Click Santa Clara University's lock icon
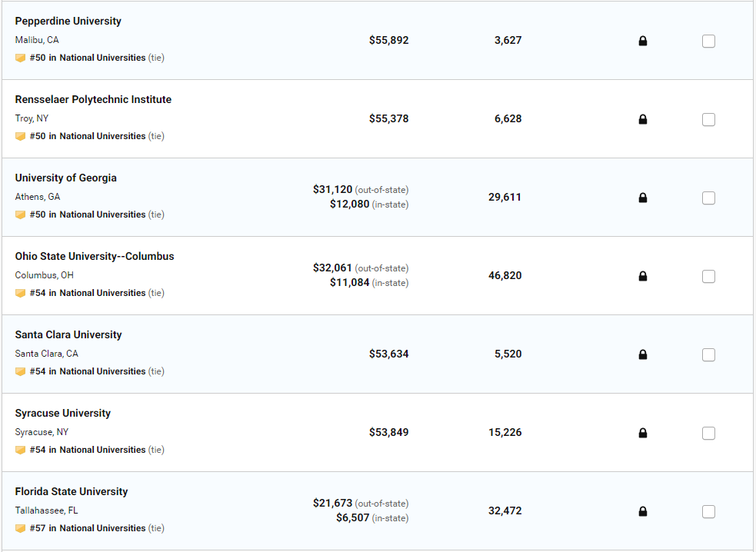The width and height of the screenshot is (756, 552). point(643,354)
